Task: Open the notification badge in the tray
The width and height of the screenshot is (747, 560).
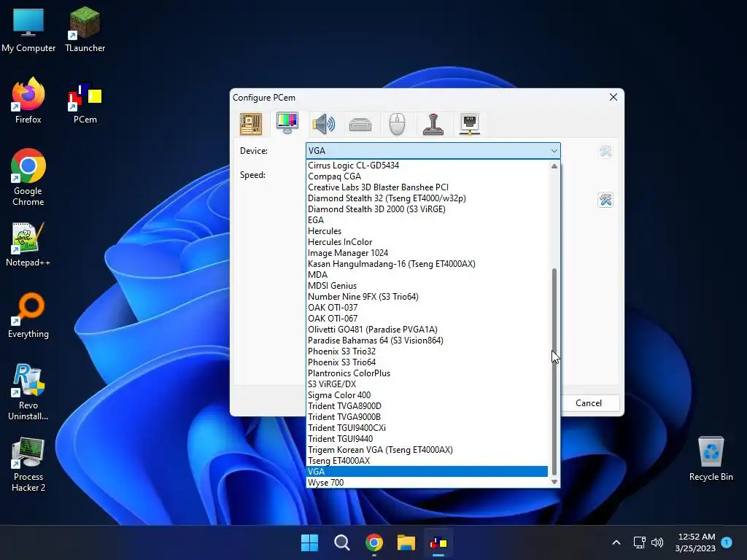Action: pos(727,542)
